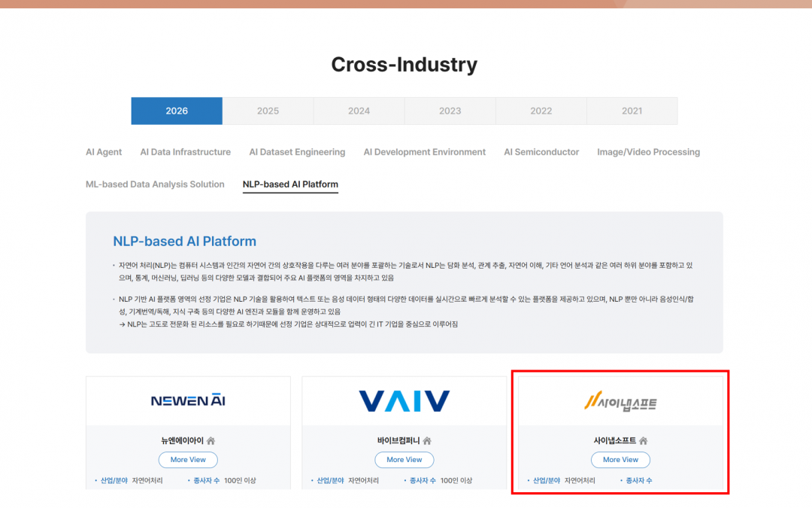Click the 산업/분야 link under VAIV card
Screen dimensions: 812x508
click(329, 479)
